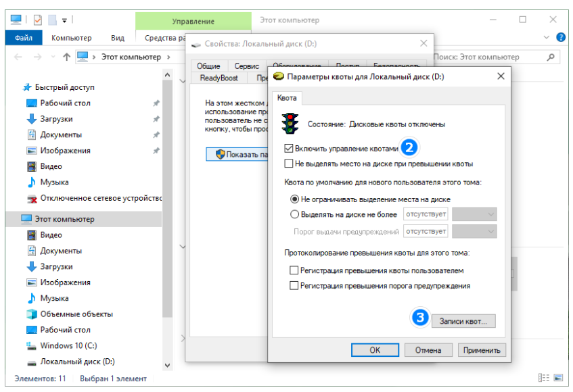This screenshot has width=573, height=392.
Task: Click the Порог выдачи предупреждений value field
Action: point(426,231)
